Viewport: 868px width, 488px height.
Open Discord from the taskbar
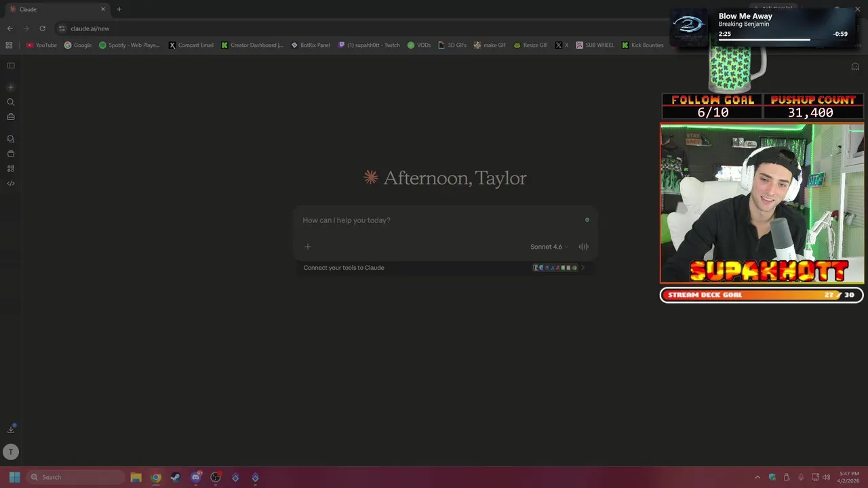(x=196, y=477)
